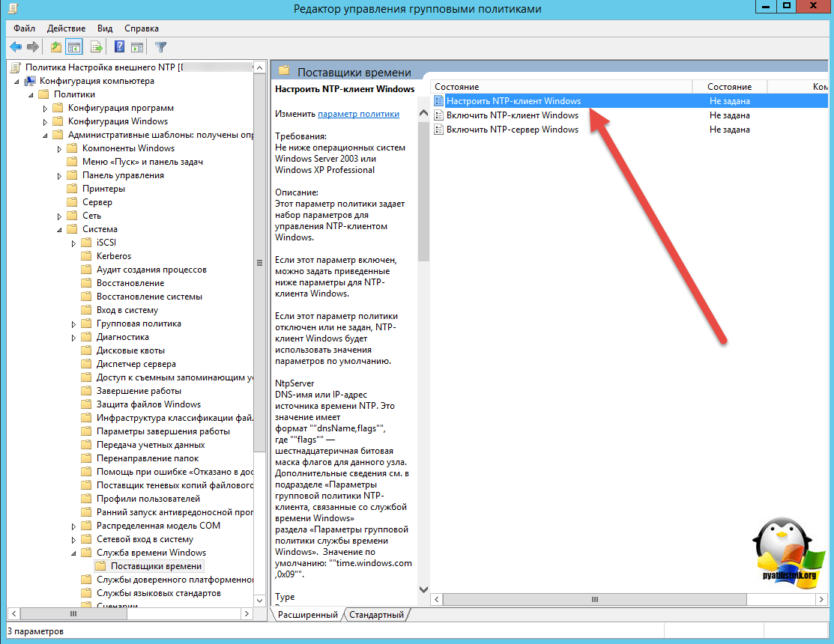This screenshot has height=644, width=834.
Task: Collapse the 'Служба времени Windows' tree node
Action: point(74,553)
